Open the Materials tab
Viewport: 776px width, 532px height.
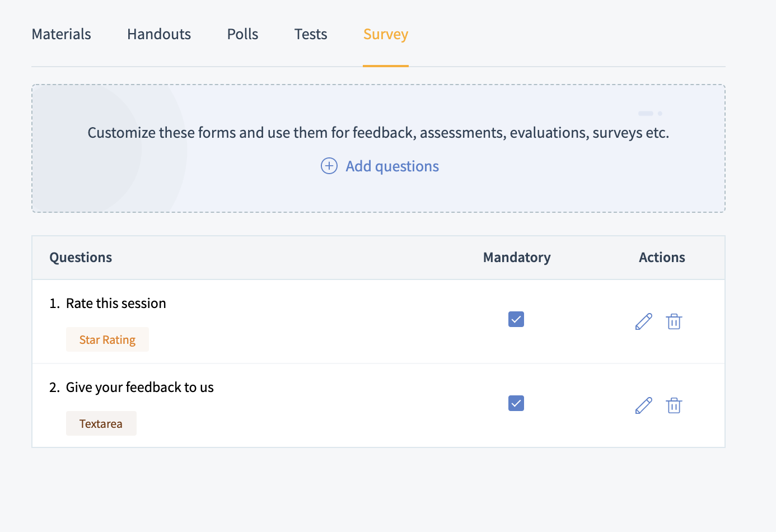62,34
